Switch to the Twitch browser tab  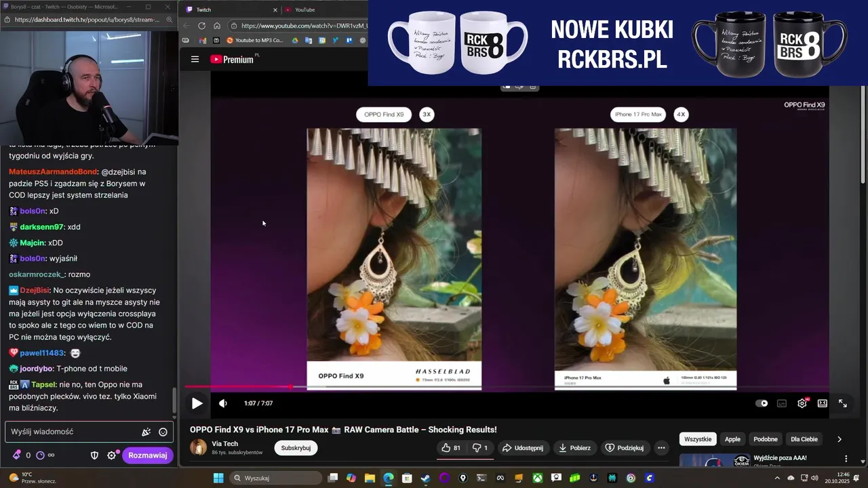point(231,9)
